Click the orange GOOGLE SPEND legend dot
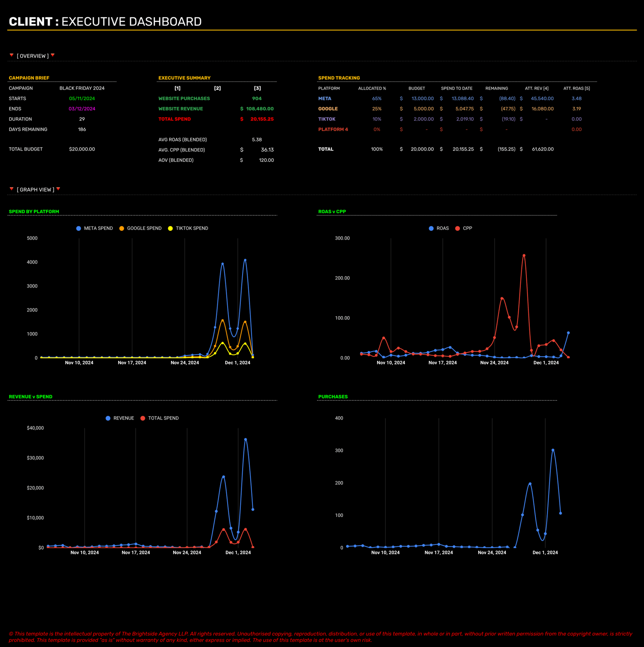 tap(122, 228)
